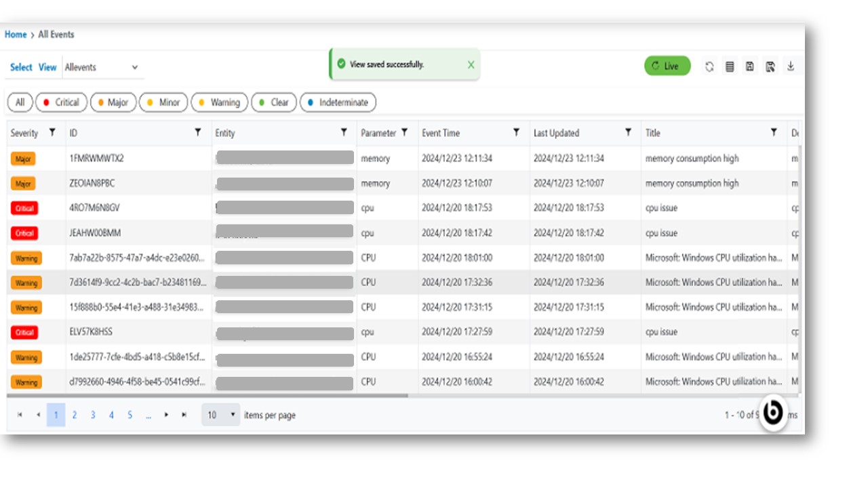The image size is (868, 488).
Task: Open the filter for the Title column
Action: point(774,133)
